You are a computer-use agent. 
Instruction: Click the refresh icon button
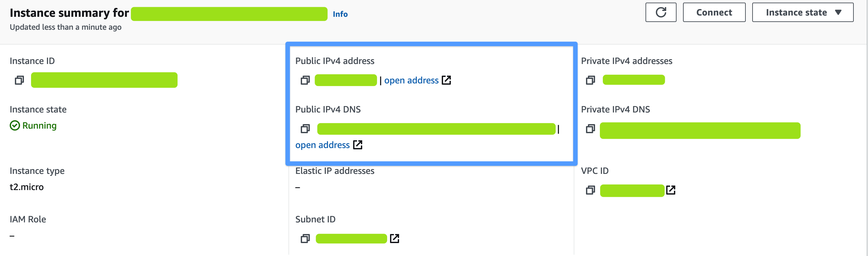[x=660, y=13]
